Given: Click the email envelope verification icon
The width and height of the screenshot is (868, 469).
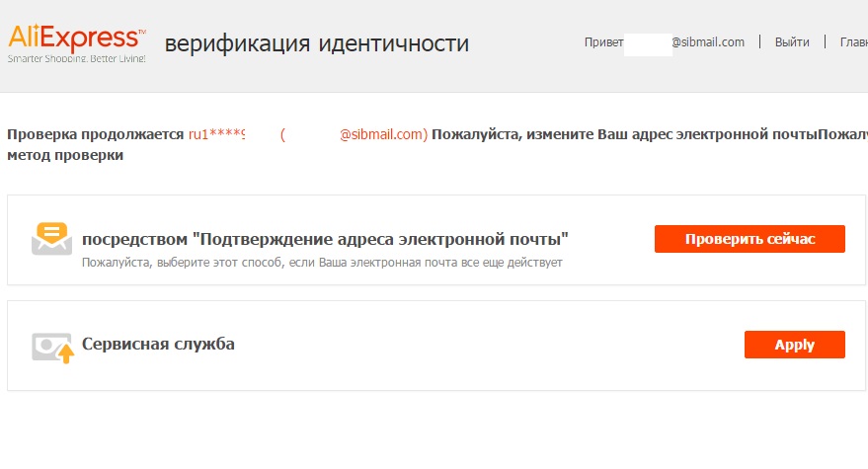Looking at the screenshot, I should tap(51, 239).
